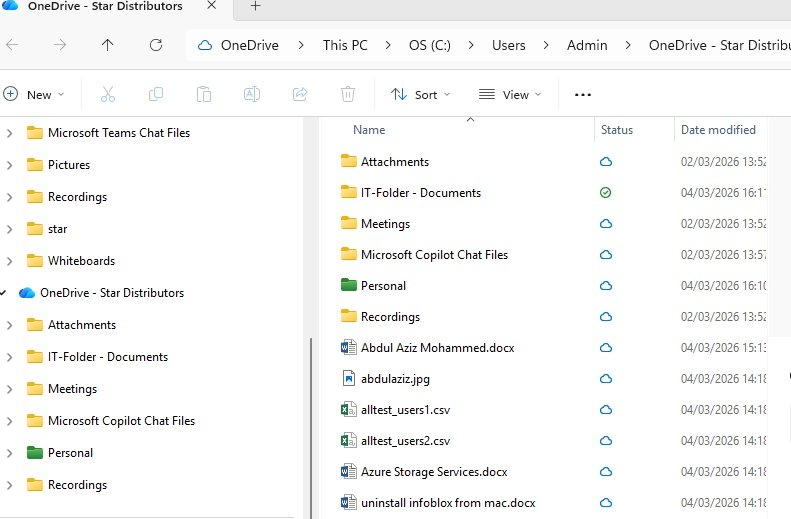Expand Microsoft Teams Chat Files in sidebar
The height and width of the screenshot is (519, 791).
9,133
